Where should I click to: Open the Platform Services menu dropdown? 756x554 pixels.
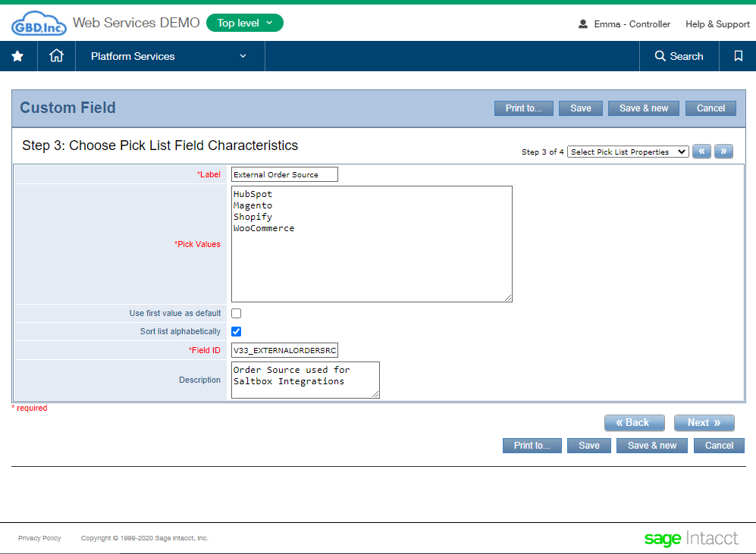pos(170,56)
